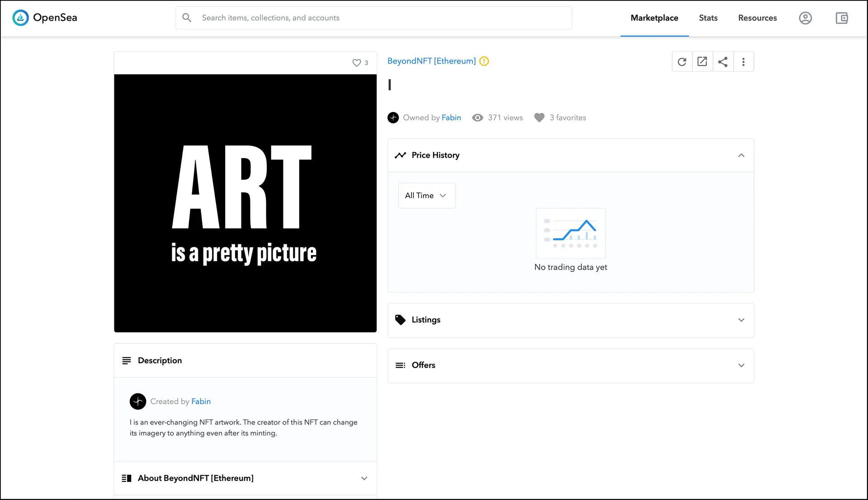This screenshot has width=868, height=500.
Task: Click the share icon
Action: tap(723, 62)
